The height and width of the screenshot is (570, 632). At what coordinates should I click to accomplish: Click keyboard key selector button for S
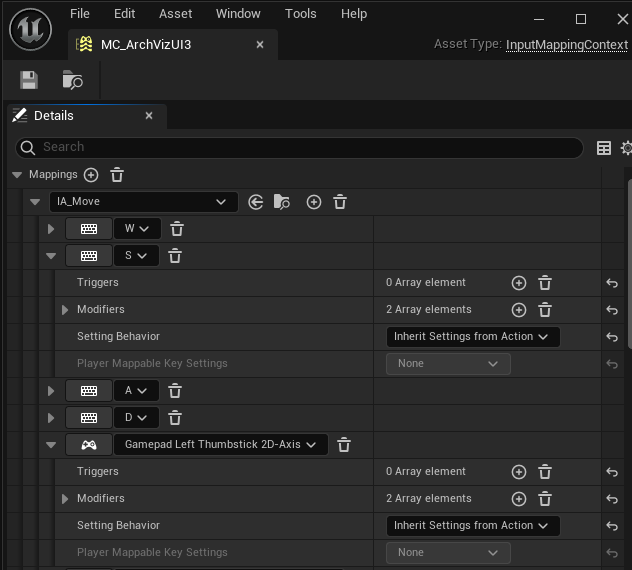(x=89, y=256)
